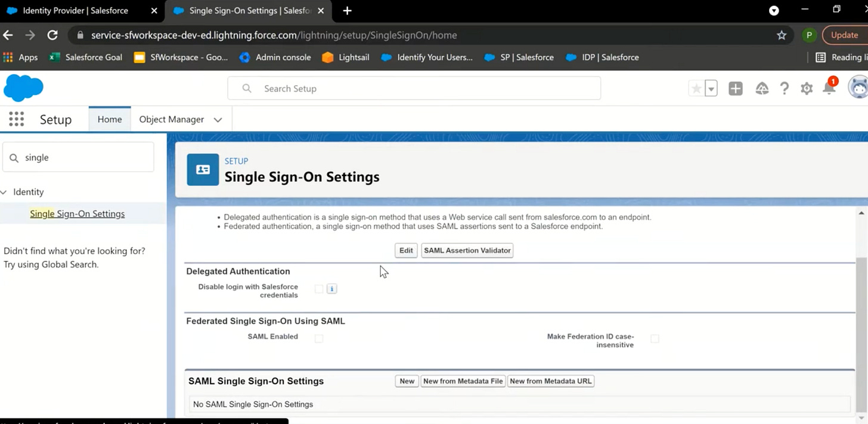Open the Apps bookmark shortcut
This screenshot has width=868, height=424.
[x=21, y=57]
